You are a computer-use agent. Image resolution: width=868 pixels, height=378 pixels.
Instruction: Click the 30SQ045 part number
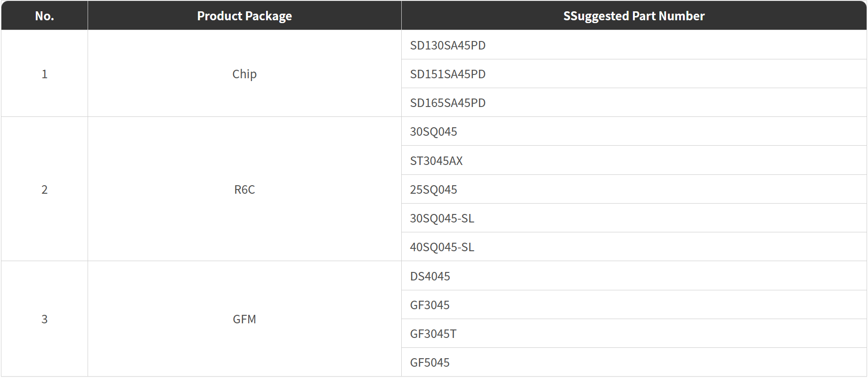point(433,131)
